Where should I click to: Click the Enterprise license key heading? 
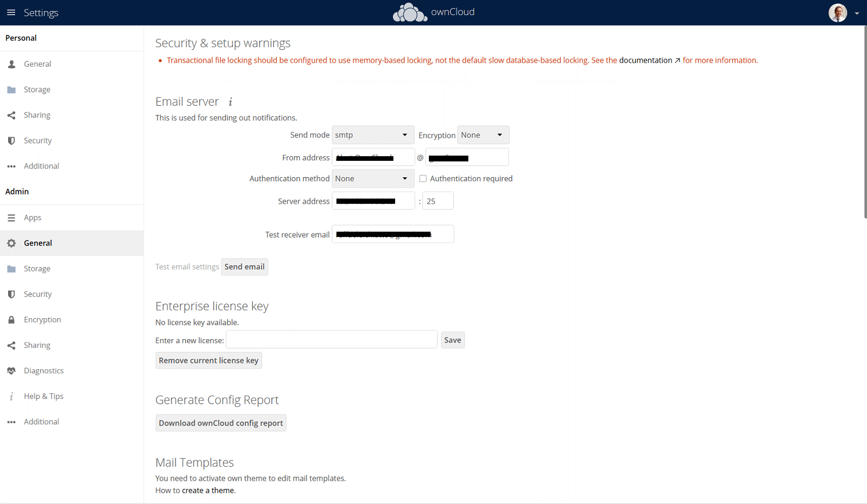pyautogui.click(x=212, y=306)
